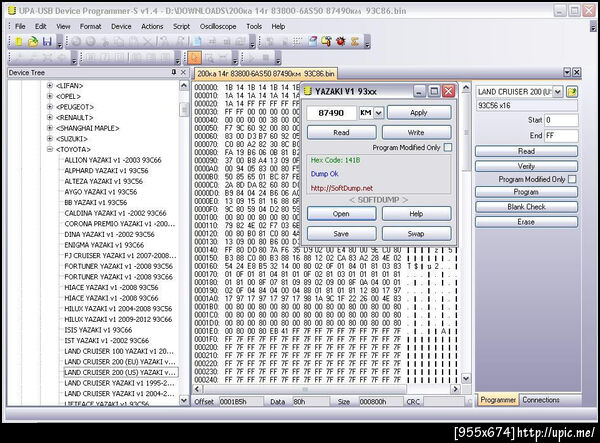Click the dotted grid toolbar icon
The height and width of the screenshot is (443, 600).
tap(298, 41)
